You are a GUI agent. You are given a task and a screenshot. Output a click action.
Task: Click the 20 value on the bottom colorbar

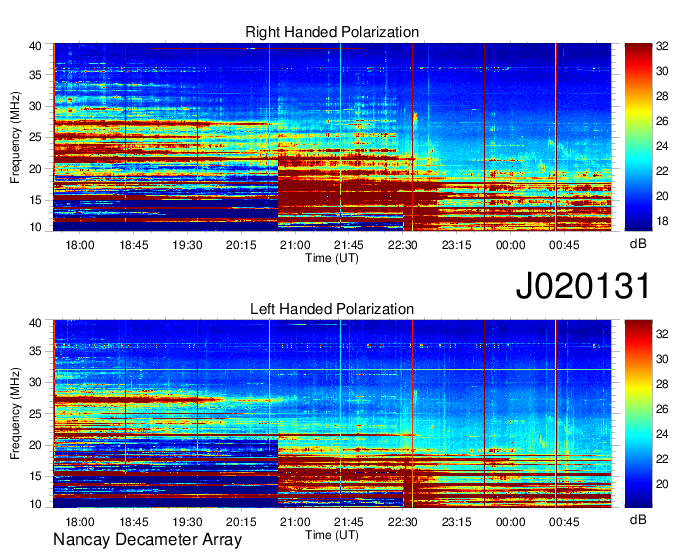[662, 484]
